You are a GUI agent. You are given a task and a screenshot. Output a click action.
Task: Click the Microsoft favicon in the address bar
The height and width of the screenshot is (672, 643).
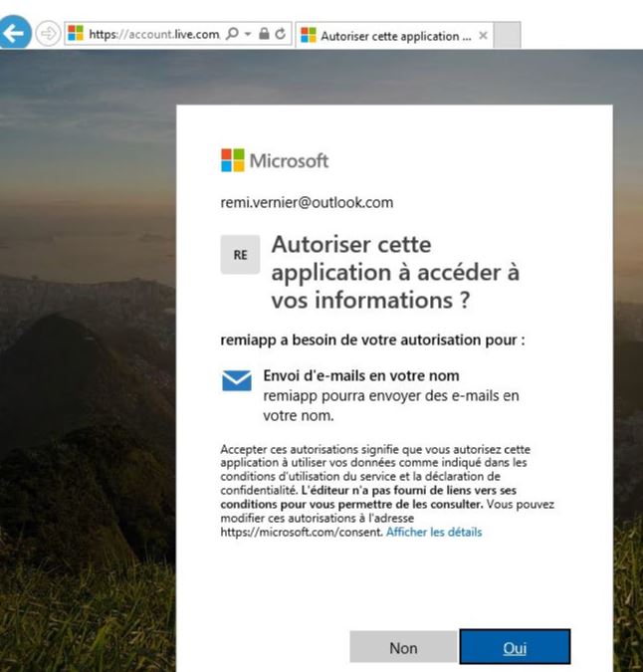click(76, 34)
